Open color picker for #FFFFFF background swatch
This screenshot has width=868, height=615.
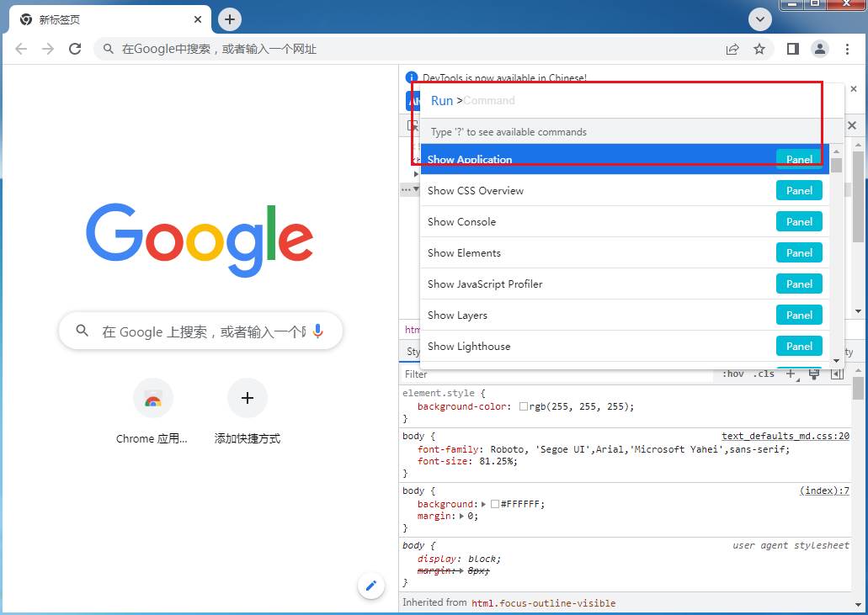[495, 504]
